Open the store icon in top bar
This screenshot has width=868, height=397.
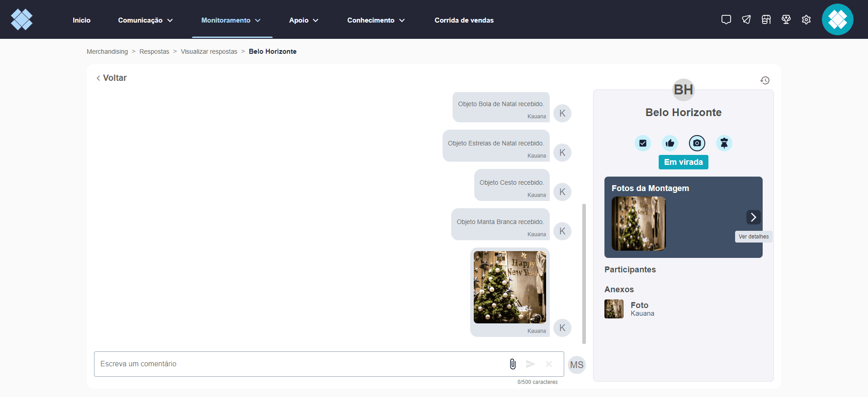point(766,20)
